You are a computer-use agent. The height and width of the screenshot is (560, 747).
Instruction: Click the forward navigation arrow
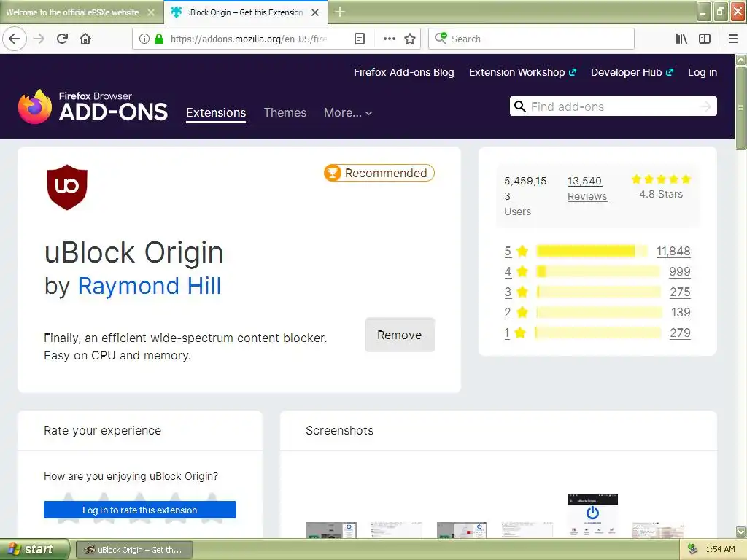[39, 39]
